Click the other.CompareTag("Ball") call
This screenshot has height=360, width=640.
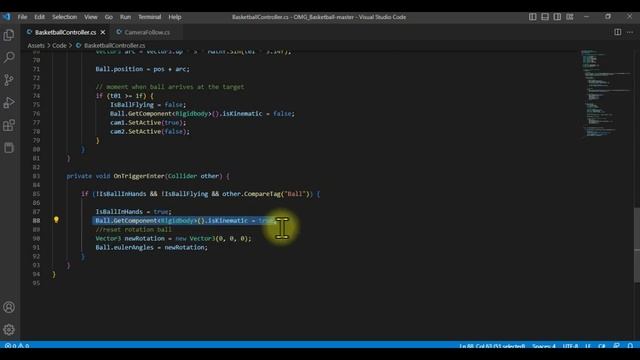[x=267, y=194]
